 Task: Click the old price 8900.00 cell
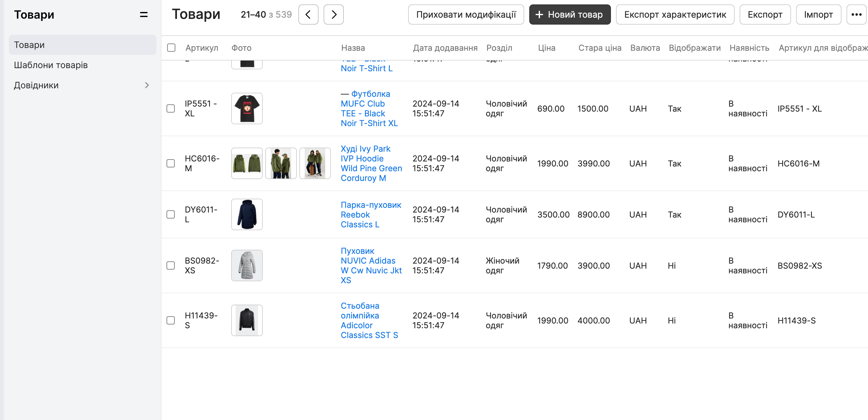coord(593,214)
